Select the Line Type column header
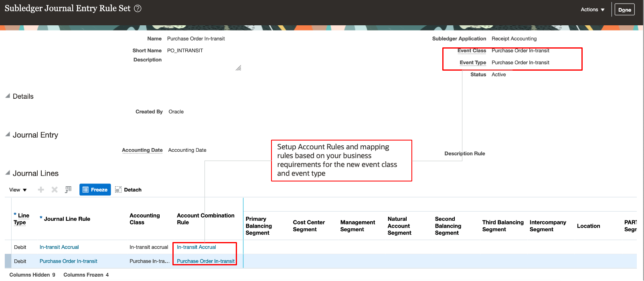The height and width of the screenshot is (281, 644). (x=21, y=219)
